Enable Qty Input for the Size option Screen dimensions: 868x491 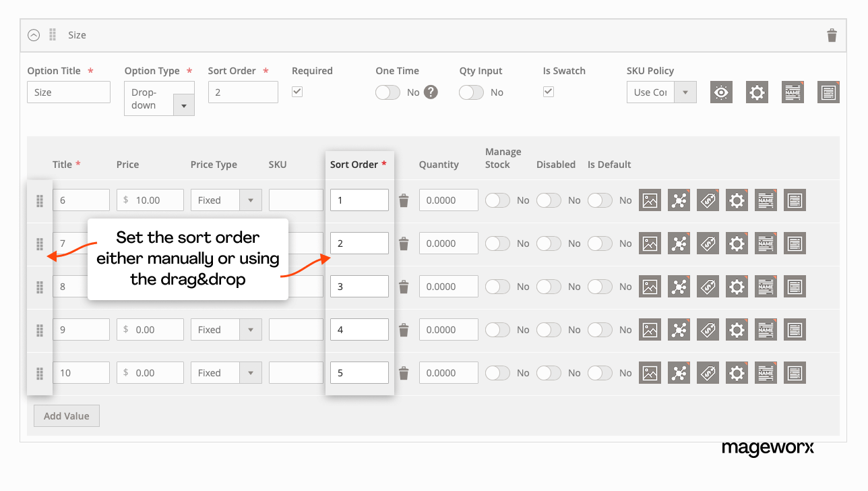pos(471,92)
